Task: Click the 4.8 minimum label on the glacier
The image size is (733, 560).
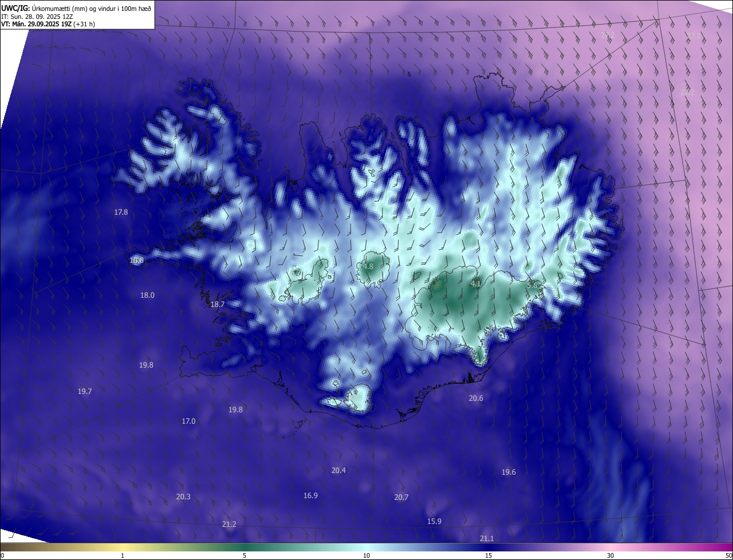Action: [368, 266]
